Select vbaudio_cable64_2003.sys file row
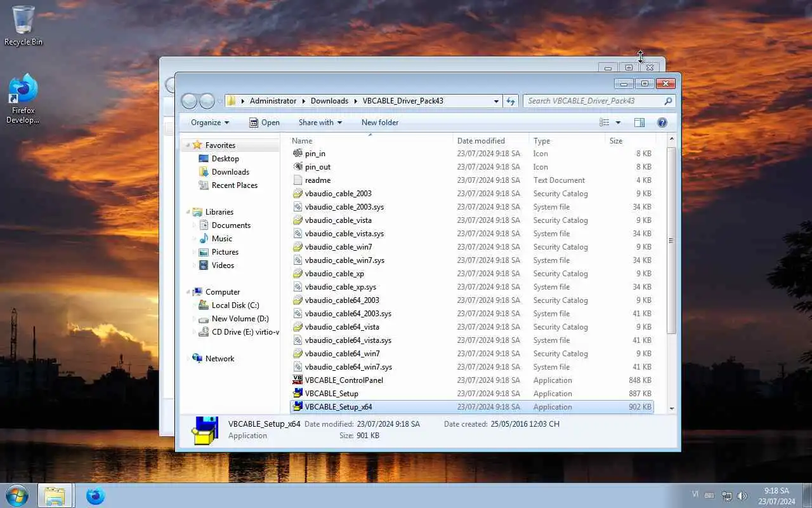The image size is (812, 508). pos(471,314)
